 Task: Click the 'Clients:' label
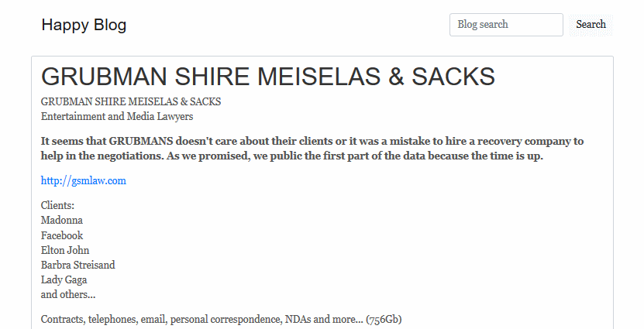57,206
